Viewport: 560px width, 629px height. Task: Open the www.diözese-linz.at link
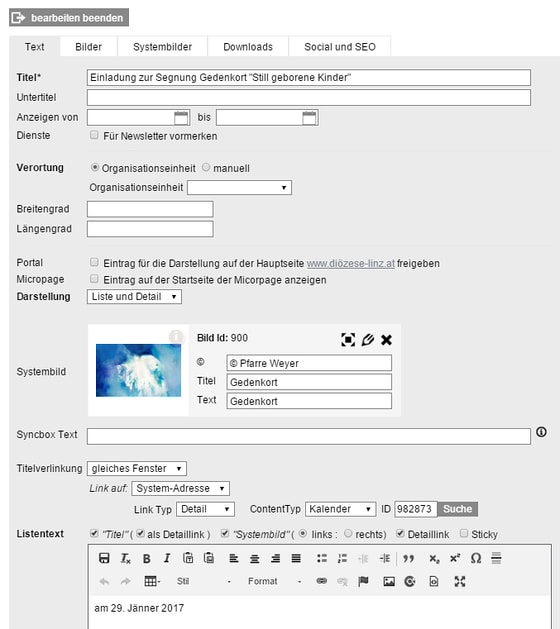[x=351, y=263]
